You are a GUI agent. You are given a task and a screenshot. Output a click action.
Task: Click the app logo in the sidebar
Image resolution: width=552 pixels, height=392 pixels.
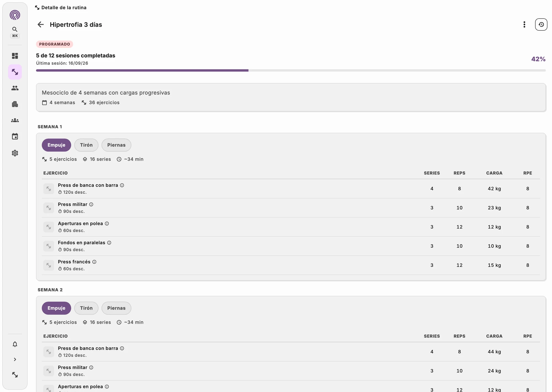tap(15, 15)
